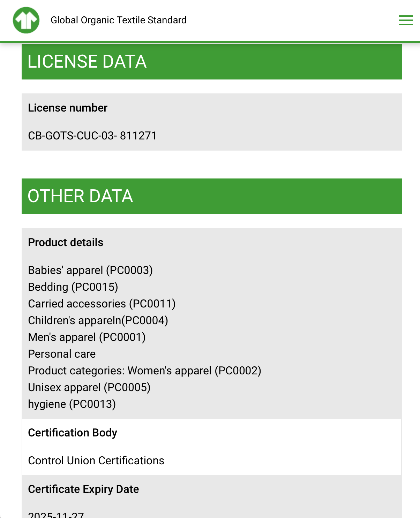Click the Control Union Certifications text
The image size is (420, 518).
pyautogui.click(x=96, y=461)
